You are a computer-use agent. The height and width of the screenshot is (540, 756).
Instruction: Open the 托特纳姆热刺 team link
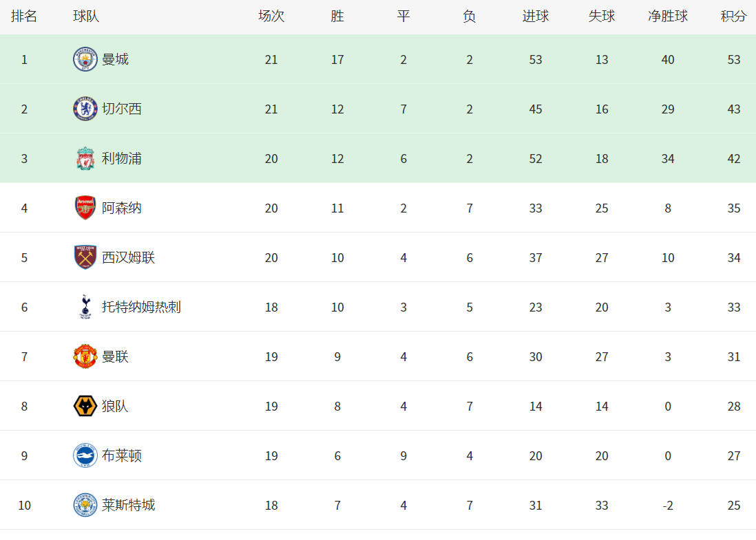(141, 307)
